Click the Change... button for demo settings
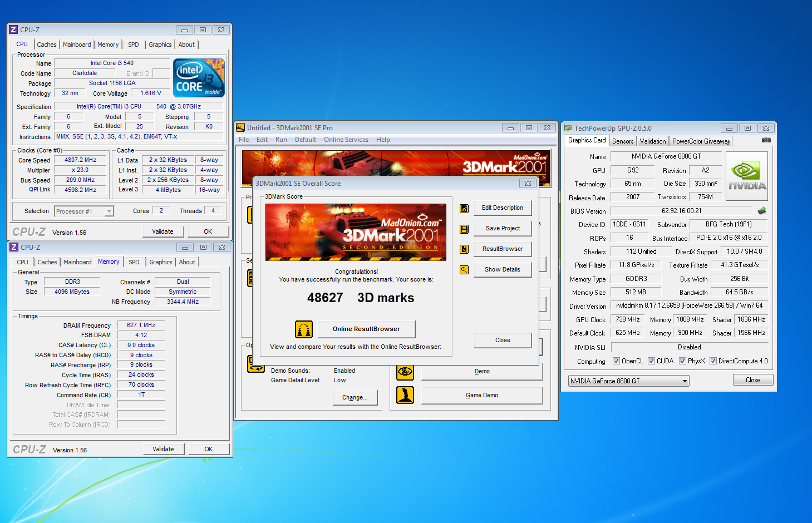812x523 pixels. (x=355, y=397)
